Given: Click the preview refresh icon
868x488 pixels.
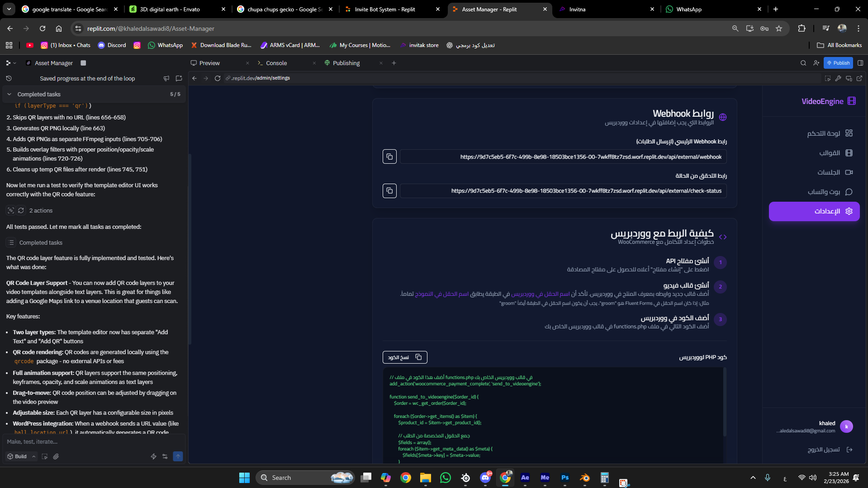Looking at the screenshot, I should pos(218,78).
